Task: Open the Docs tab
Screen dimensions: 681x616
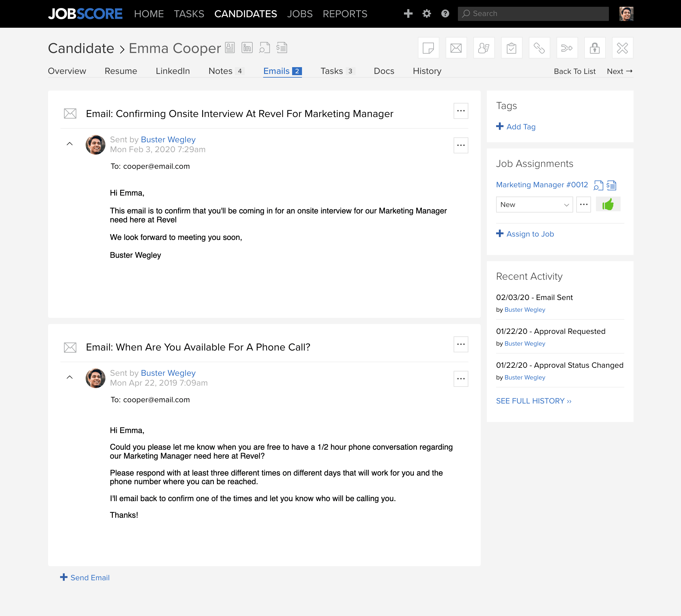Action: coord(384,71)
